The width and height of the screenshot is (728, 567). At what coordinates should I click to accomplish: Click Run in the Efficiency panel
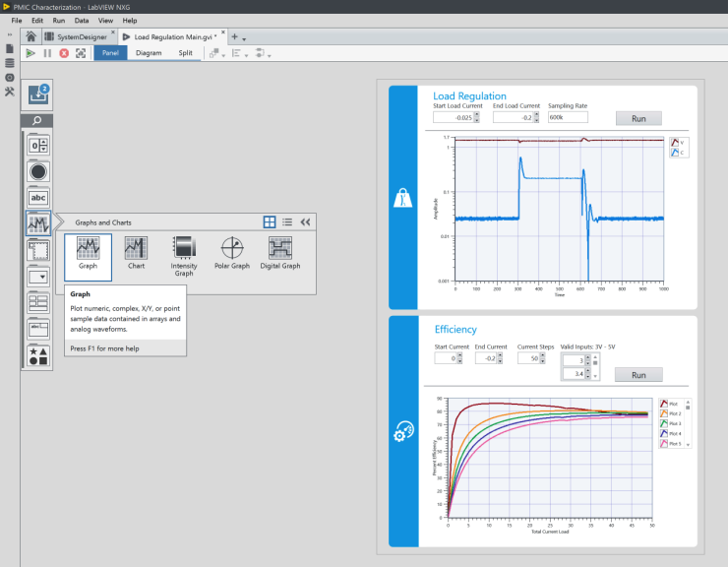pos(638,375)
